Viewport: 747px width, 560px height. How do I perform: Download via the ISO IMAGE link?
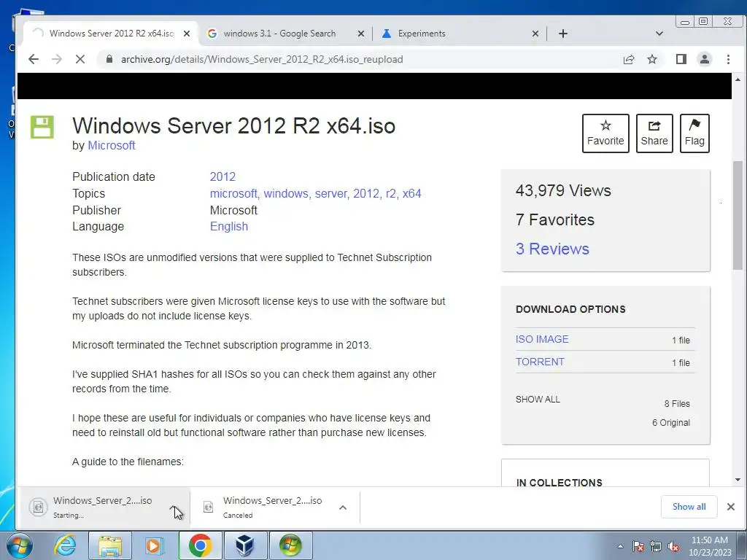tap(542, 339)
